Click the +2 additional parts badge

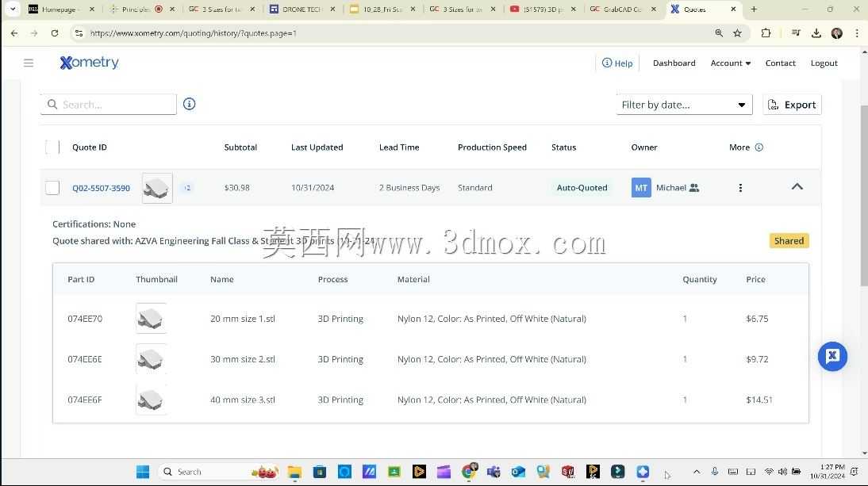coord(187,188)
